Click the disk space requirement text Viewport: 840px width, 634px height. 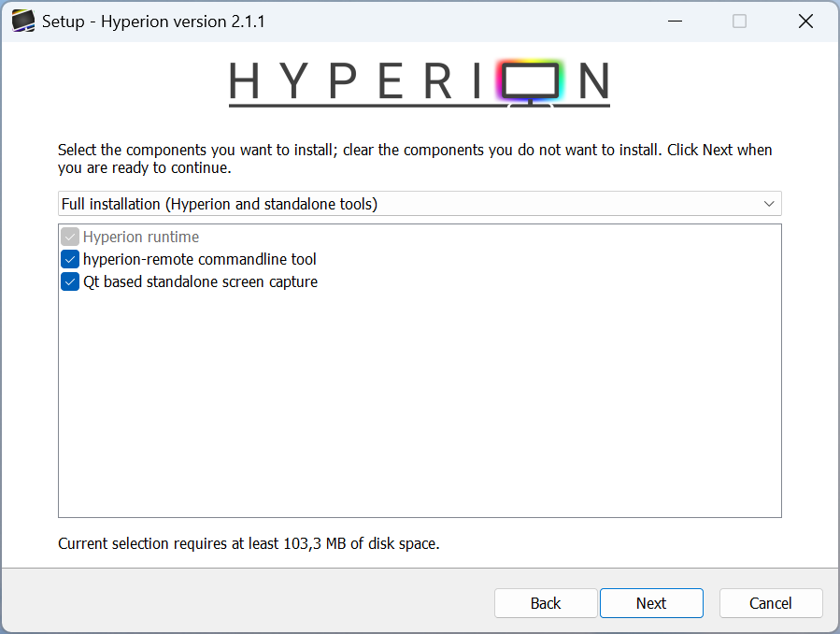click(249, 543)
